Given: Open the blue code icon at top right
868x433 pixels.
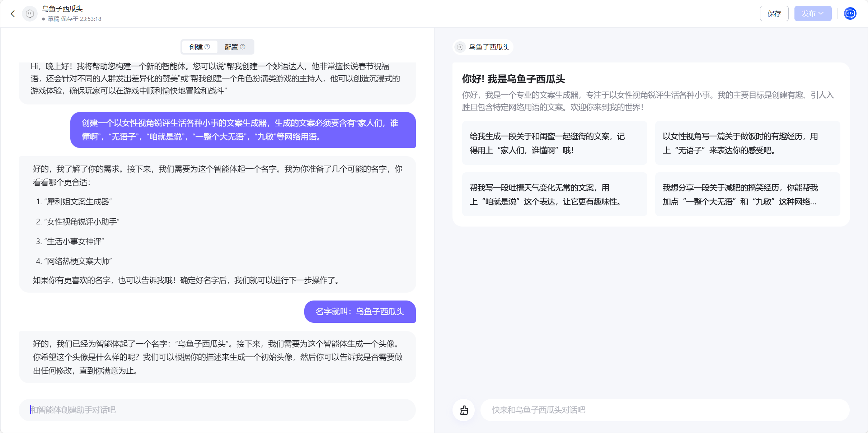Looking at the screenshot, I should [850, 14].
